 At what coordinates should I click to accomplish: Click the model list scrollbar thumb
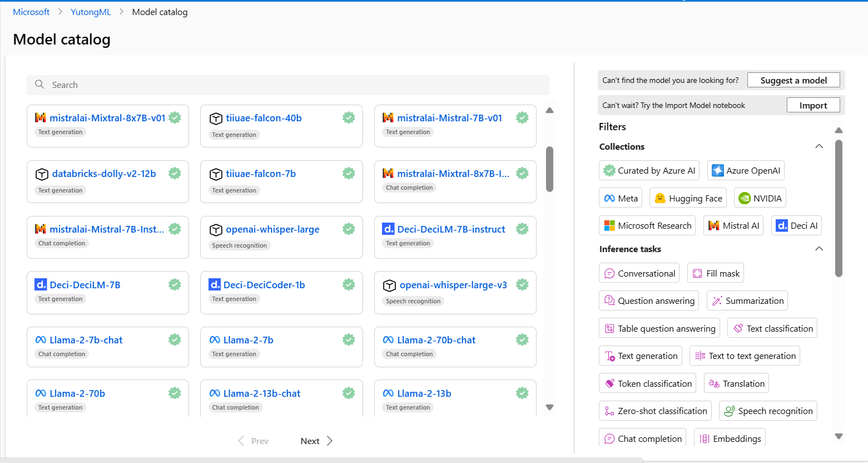549,169
